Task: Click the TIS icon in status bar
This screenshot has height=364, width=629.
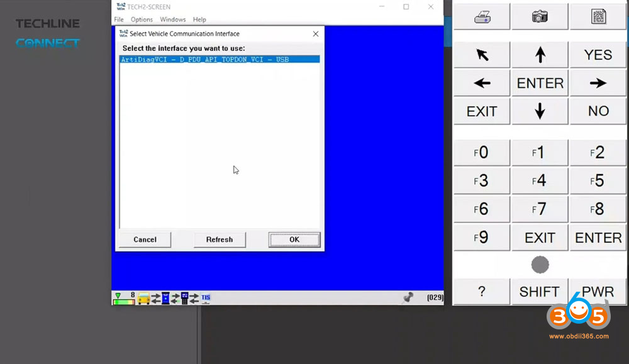Action: click(206, 298)
